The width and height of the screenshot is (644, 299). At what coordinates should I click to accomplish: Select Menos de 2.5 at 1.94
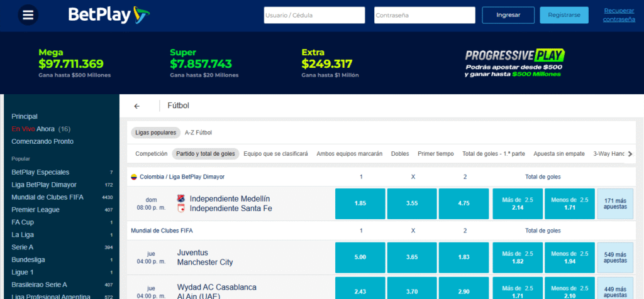[570, 258]
